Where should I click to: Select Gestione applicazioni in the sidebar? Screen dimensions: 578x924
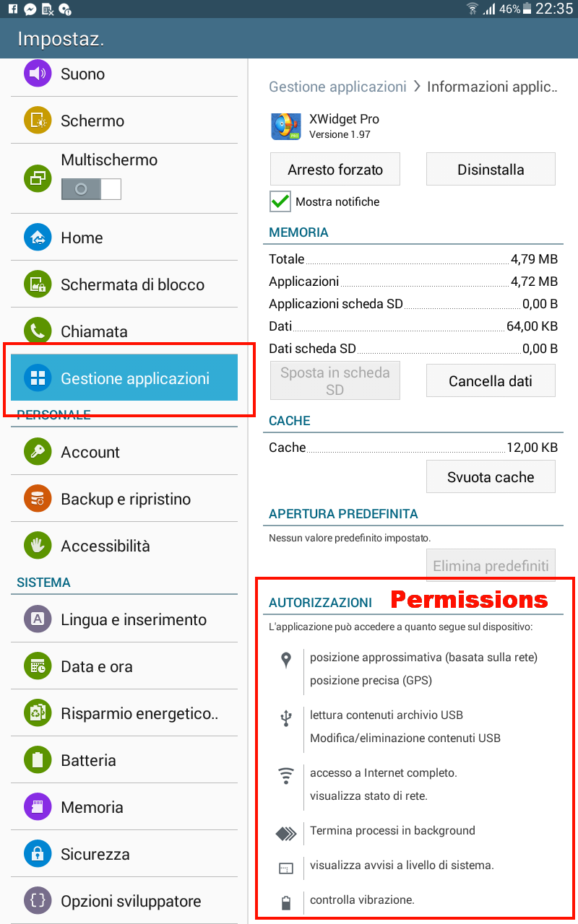pos(124,378)
